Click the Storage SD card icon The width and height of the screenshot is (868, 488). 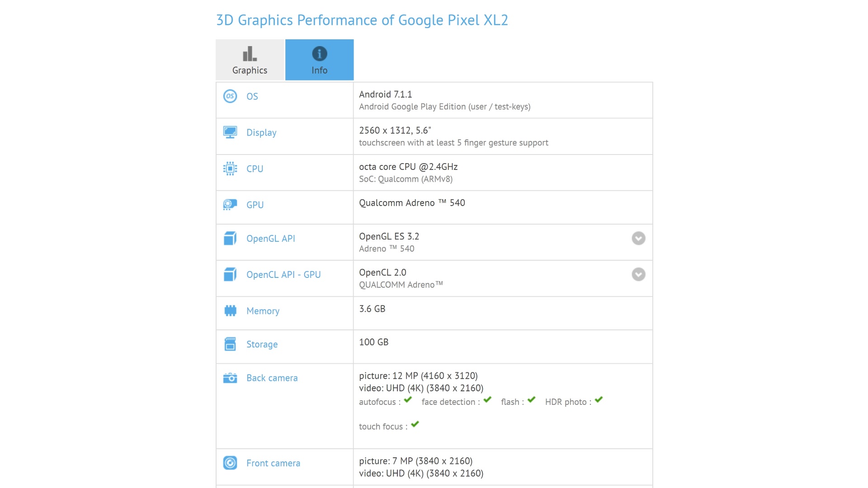pyautogui.click(x=230, y=344)
